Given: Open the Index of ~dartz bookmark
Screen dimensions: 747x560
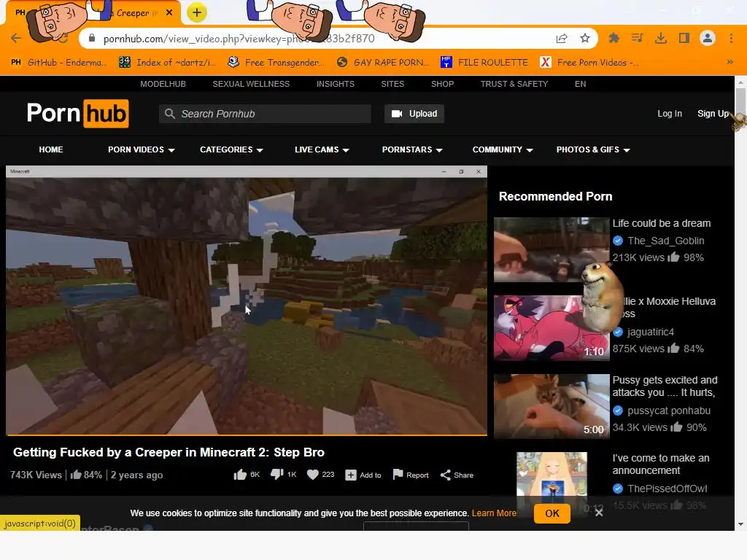Looking at the screenshot, I should [169, 63].
